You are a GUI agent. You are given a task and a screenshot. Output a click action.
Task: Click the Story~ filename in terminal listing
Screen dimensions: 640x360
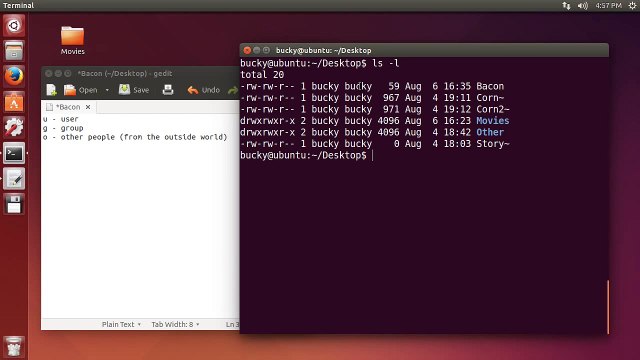[x=493, y=143]
